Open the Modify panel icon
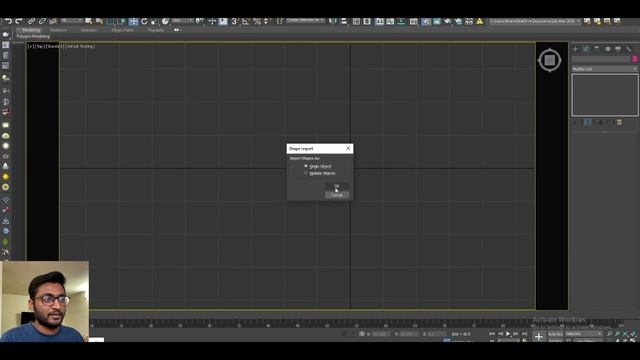640x360 pixels. 586,49
